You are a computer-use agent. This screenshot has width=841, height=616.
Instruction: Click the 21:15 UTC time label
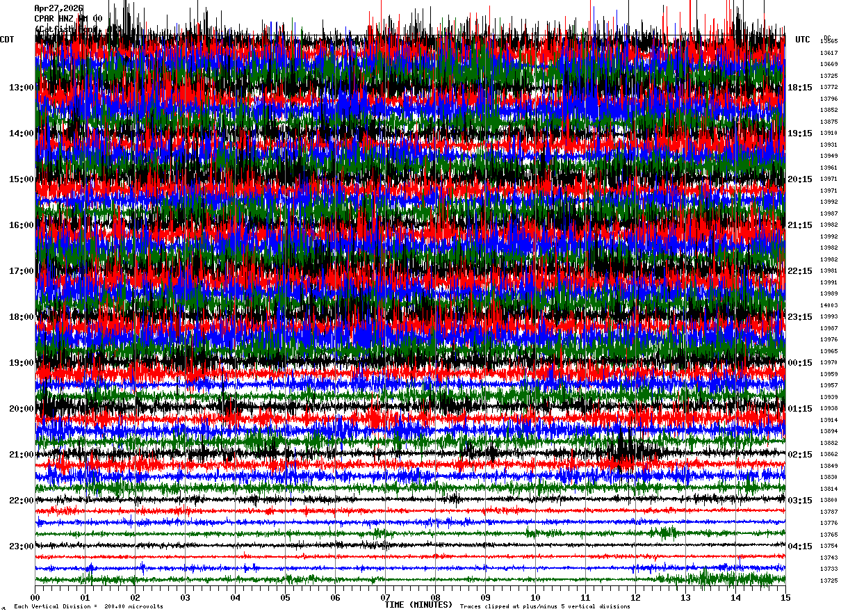tap(800, 225)
